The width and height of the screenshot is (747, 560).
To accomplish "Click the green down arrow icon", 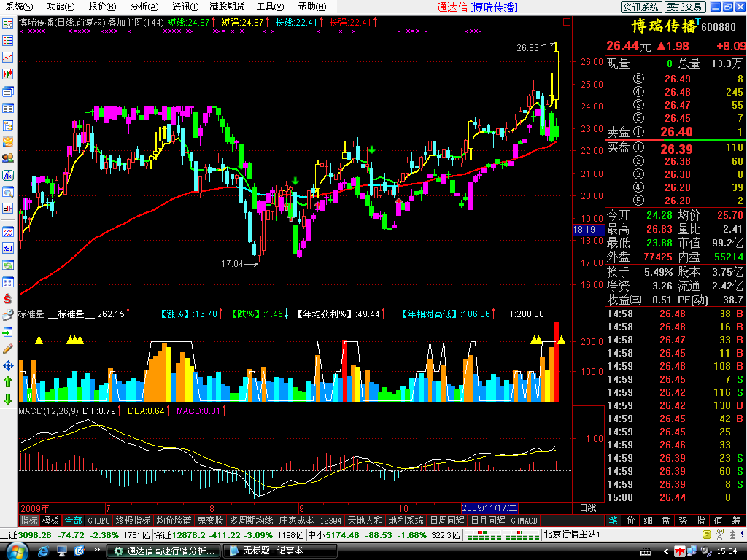I will [7, 399].
